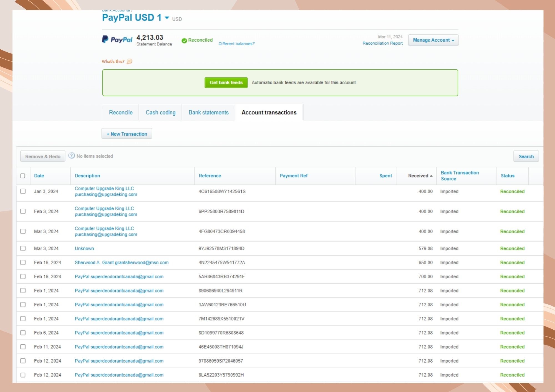Click the What's this? link
The width and height of the screenshot is (555, 392).
pyautogui.click(x=113, y=62)
